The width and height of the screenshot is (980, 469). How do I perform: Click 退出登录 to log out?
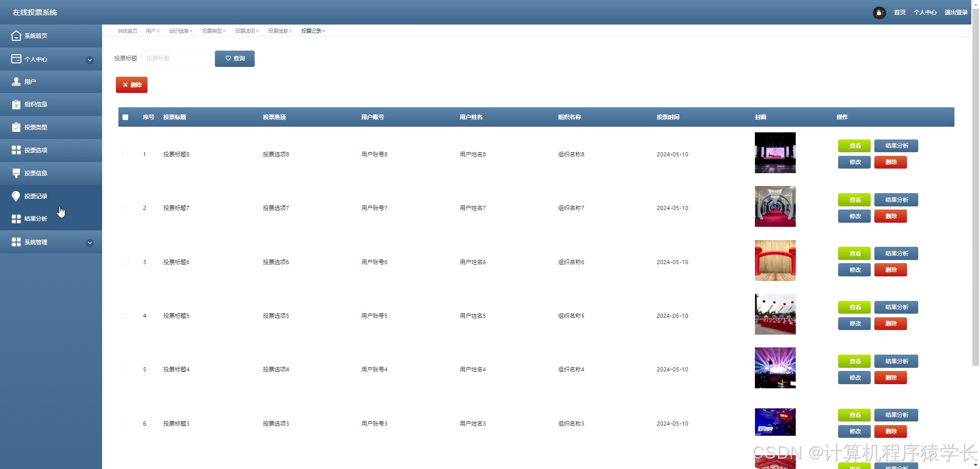click(956, 13)
